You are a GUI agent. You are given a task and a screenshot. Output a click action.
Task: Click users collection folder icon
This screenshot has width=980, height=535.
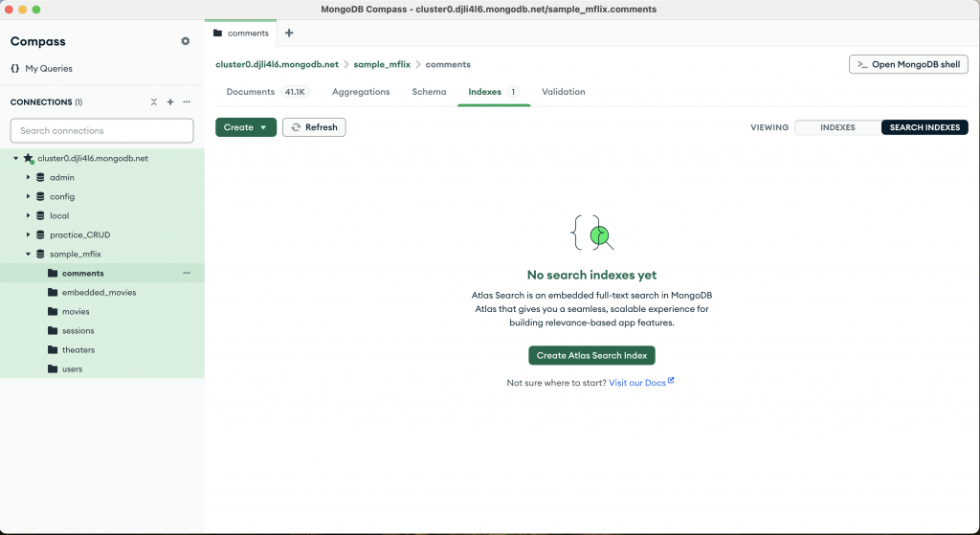53,368
